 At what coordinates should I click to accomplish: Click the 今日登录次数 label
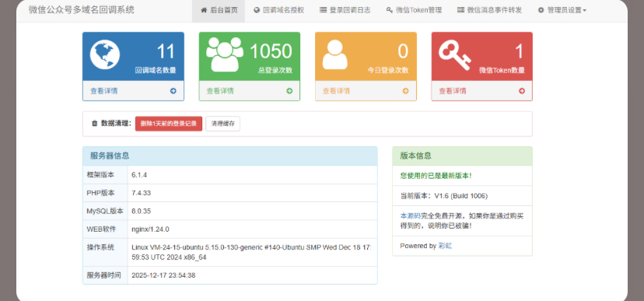[x=388, y=70]
